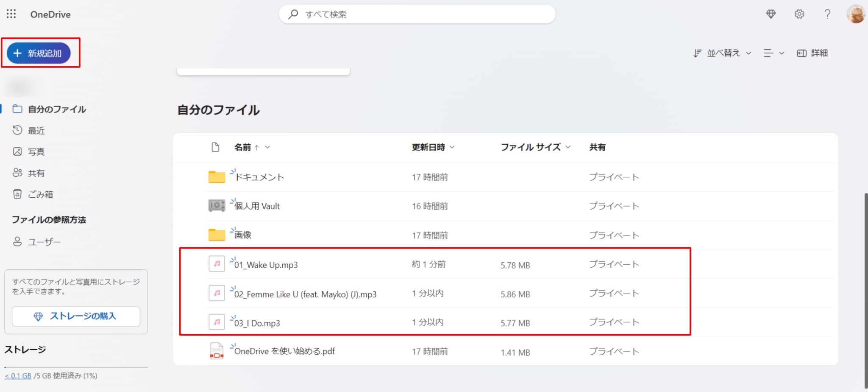
Task: Open 02_Femme Like U (feat. Mayko) (J).mp3
Action: tap(306, 294)
